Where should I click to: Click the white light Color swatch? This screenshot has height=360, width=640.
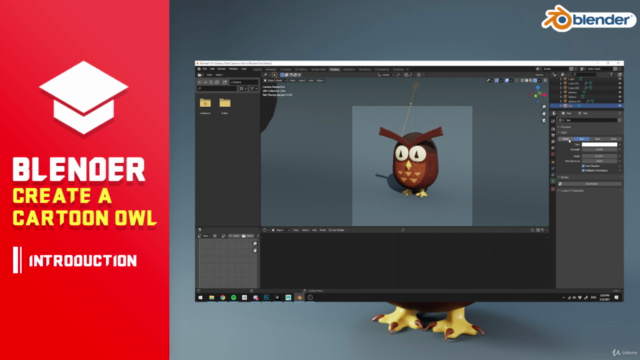[600, 144]
